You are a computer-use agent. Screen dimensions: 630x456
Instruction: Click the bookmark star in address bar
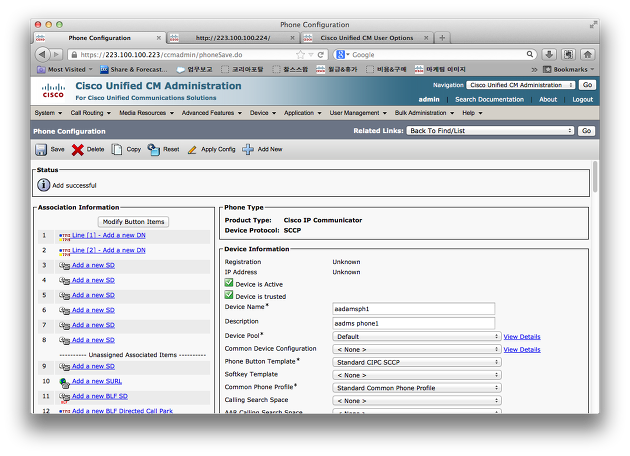click(x=300, y=54)
